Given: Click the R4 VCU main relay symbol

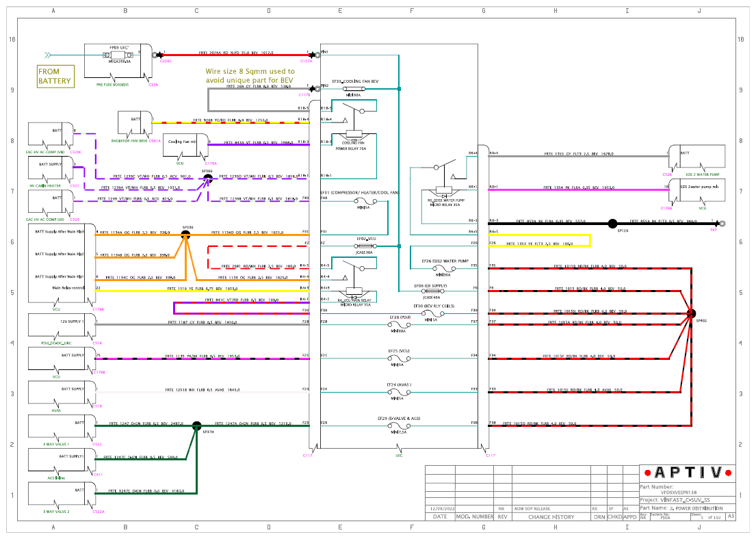Looking at the screenshot, I should point(354,291).
